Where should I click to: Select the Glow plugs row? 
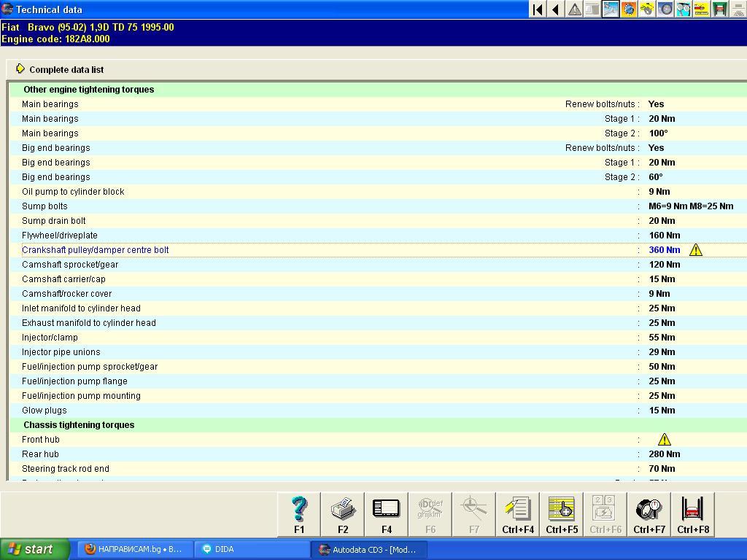click(379, 411)
